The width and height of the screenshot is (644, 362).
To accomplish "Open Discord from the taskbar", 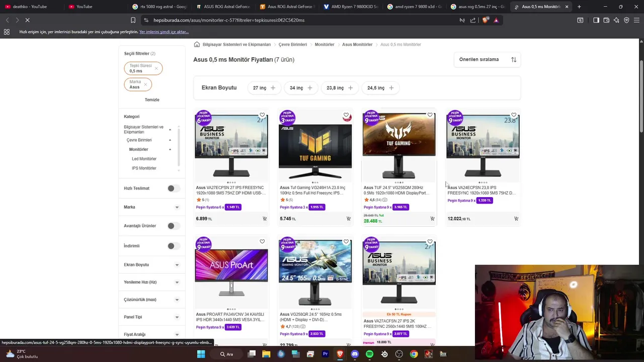I will [x=355, y=354].
